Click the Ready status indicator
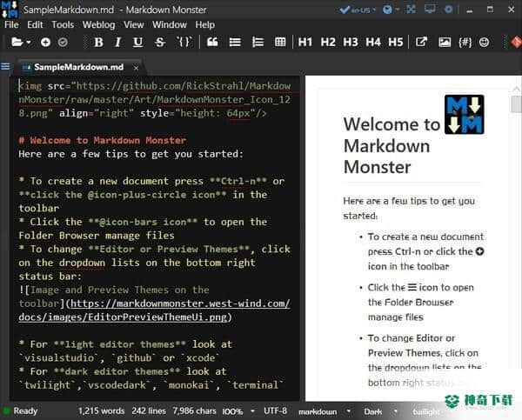 (x=20, y=411)
